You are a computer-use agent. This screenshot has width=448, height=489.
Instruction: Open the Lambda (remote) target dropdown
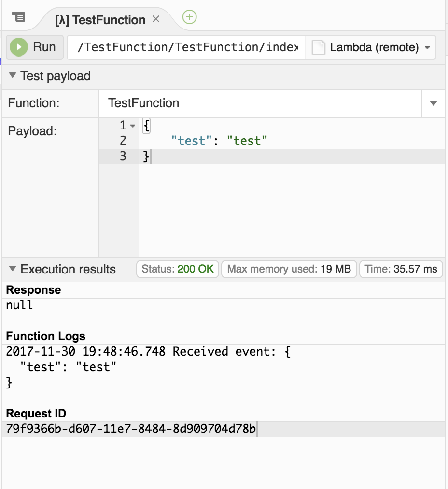click(x=426, y=47)
